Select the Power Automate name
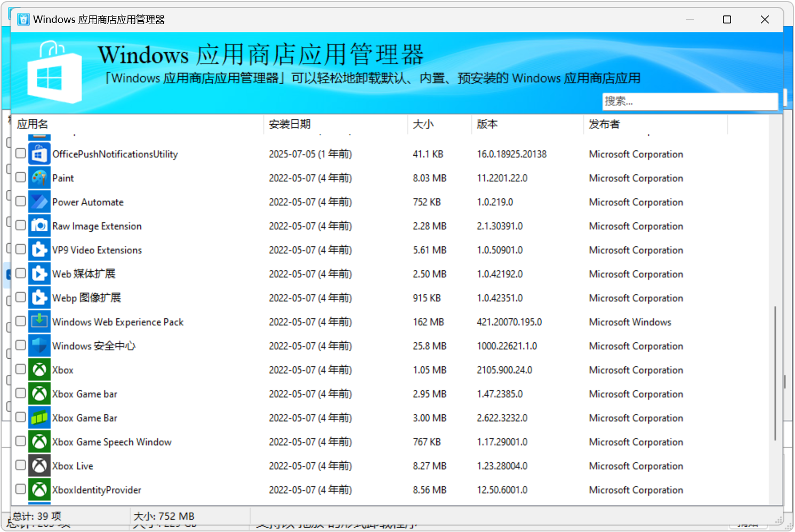 coord(88,202)
